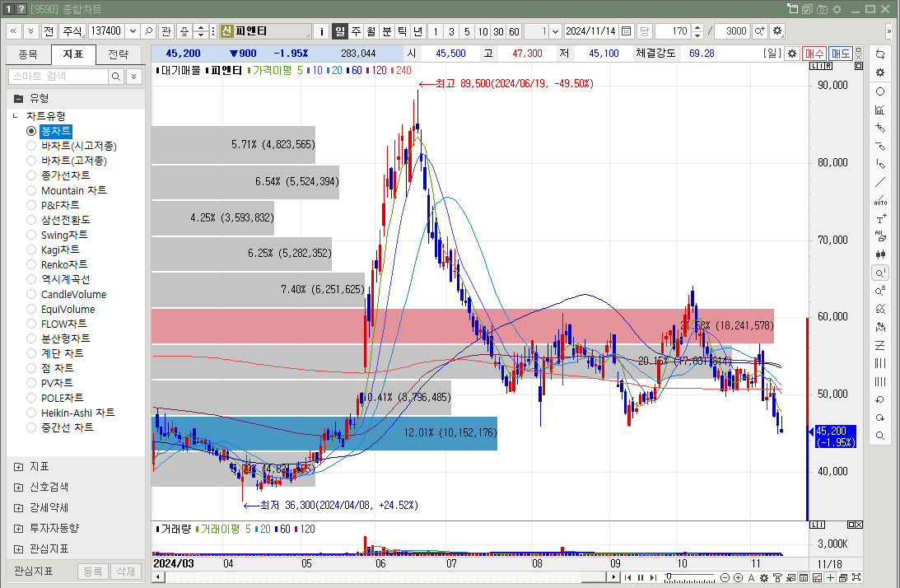Toggle the crosshair plus icon in bottom bar
The width and height of the screenshot is (900, 588).
830,577
